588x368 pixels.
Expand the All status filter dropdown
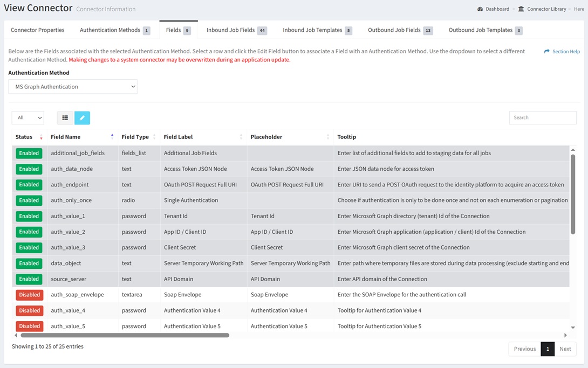coord(28,117)
